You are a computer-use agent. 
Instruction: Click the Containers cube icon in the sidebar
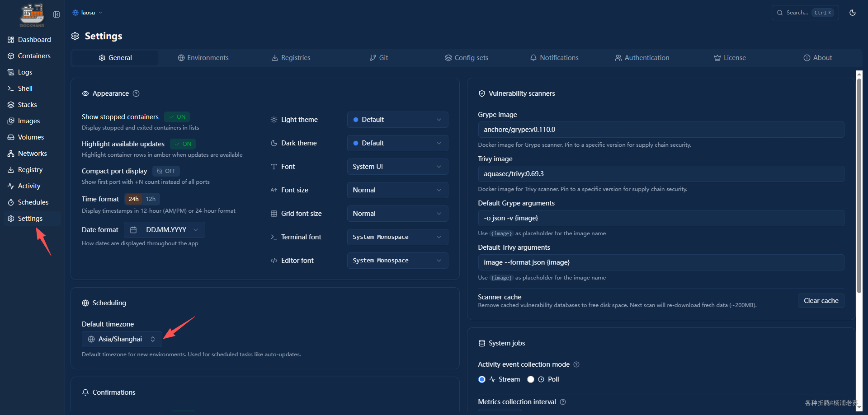[x=11, y=56]
